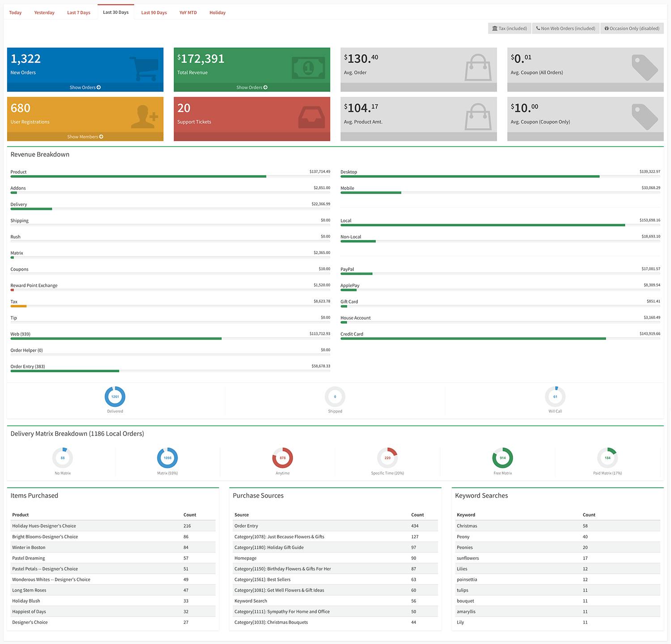Image resolution: width=671 pixels, height=644 pixels.
Task: Click the tag icon in Avg. Coupon (Coupon Only)
Action: 645,117
